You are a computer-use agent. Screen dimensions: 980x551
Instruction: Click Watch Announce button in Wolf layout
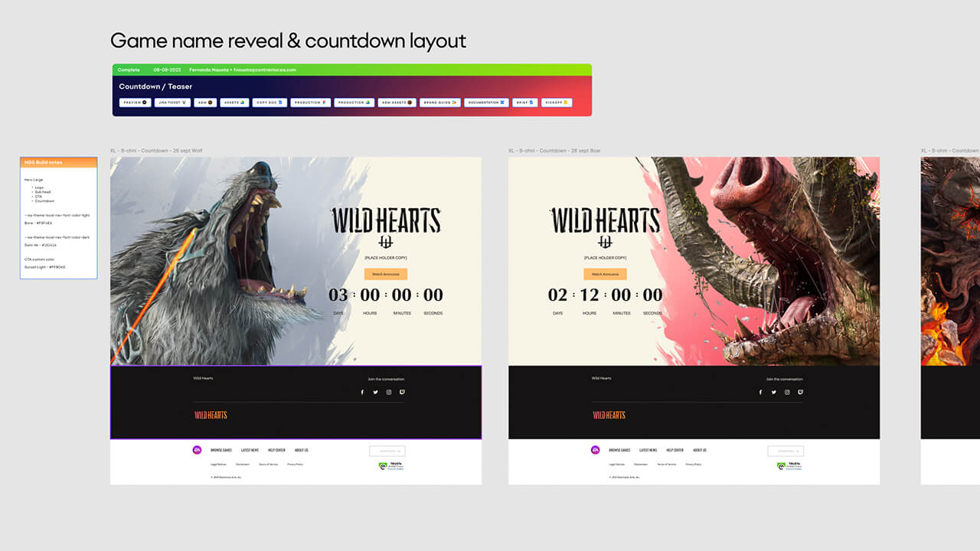386,274
